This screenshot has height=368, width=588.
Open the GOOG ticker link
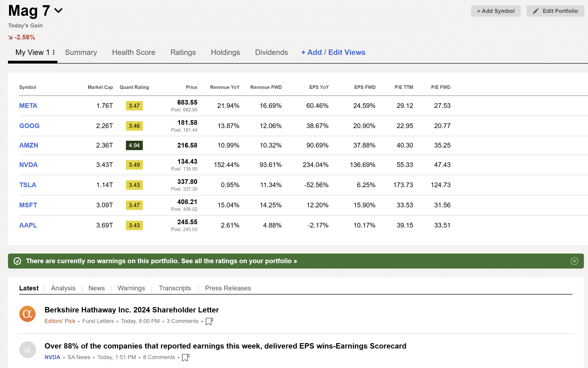pos(29,126)
